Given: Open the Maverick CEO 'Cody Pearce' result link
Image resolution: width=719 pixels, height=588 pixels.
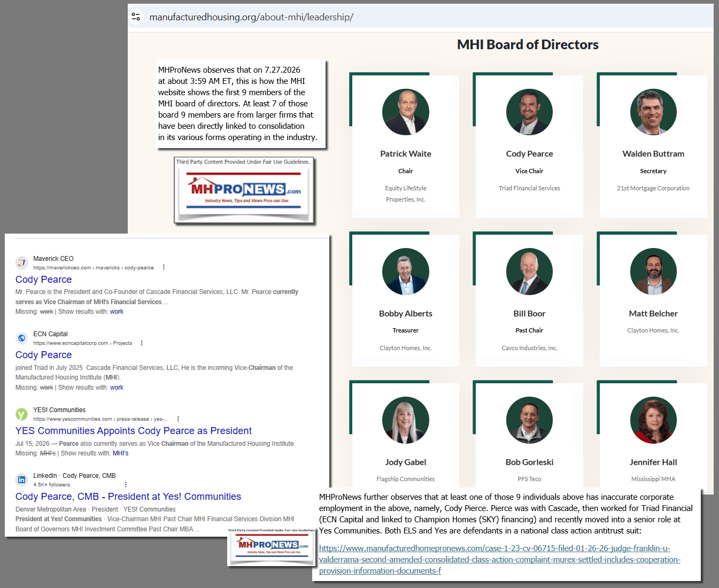Looking at the screenshot, I should [x=43, y=280].
